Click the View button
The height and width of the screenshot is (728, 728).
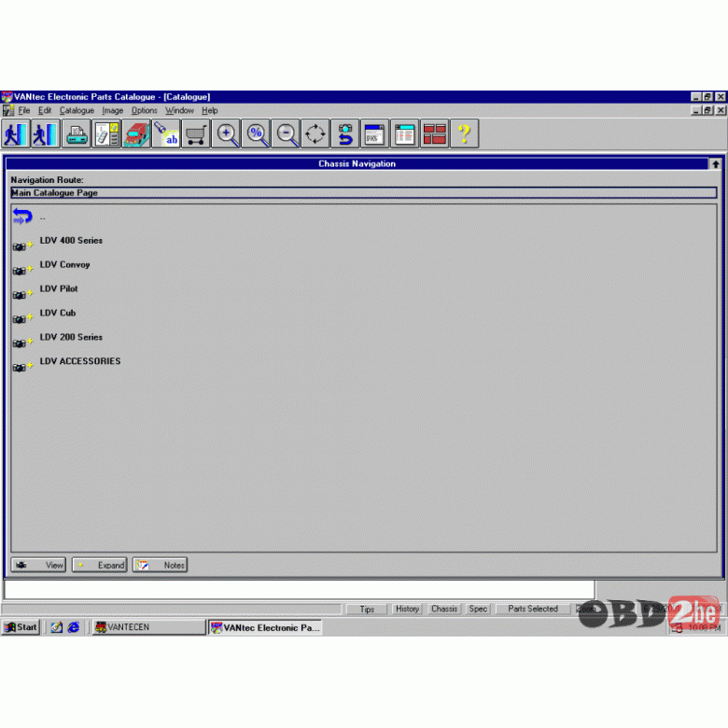coord(38,565)
